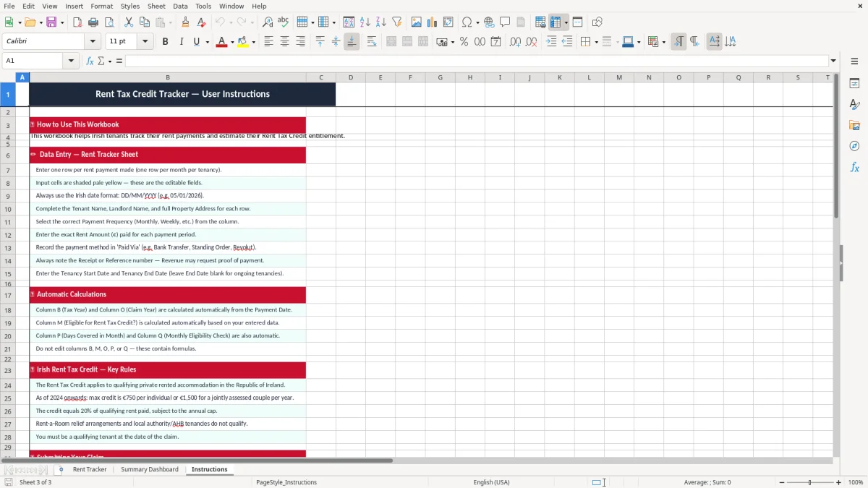Open the font name dropdown

[93, 42]
